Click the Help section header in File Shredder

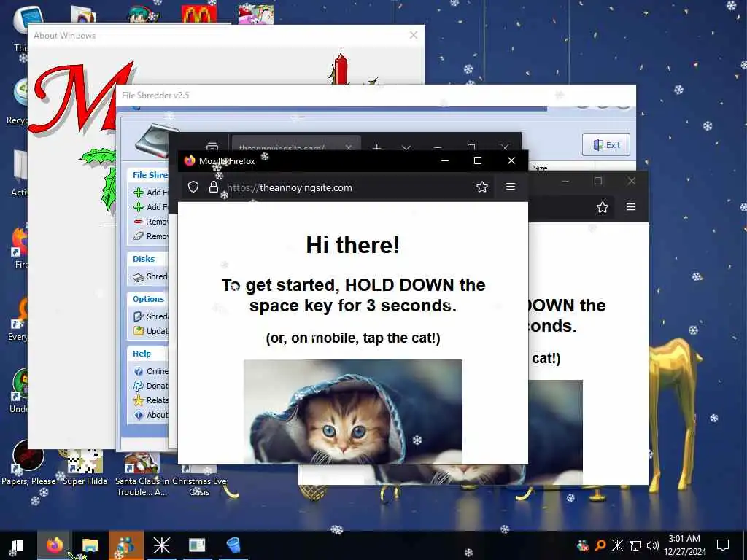(x=142, y=354)
